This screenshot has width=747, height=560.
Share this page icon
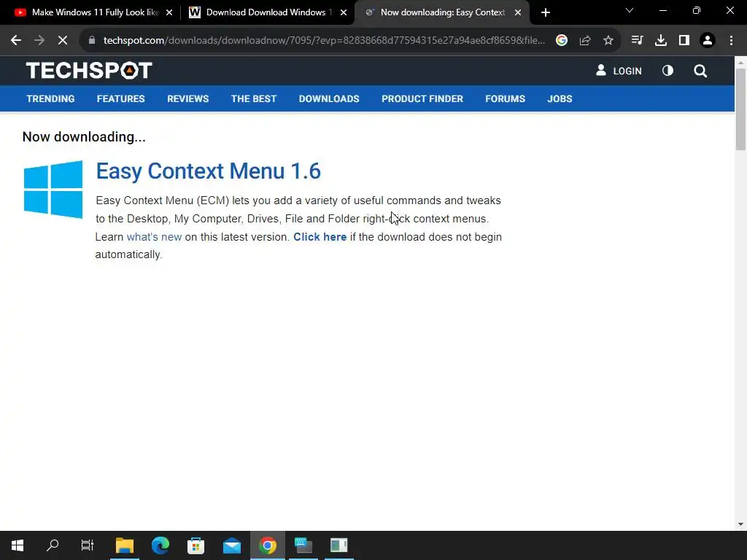point(585,41)
